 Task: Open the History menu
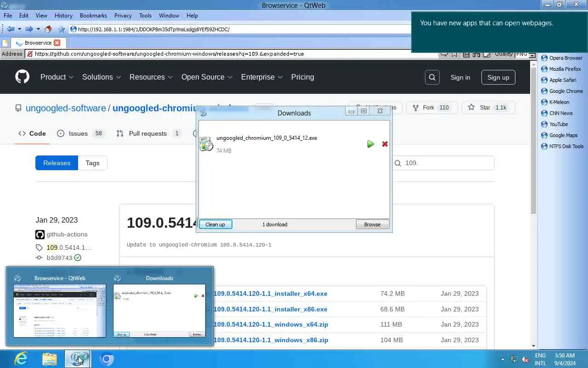coord(63,15)
